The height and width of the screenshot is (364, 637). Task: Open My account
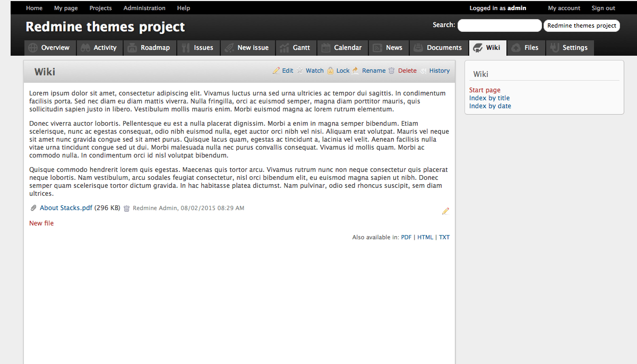564,8
